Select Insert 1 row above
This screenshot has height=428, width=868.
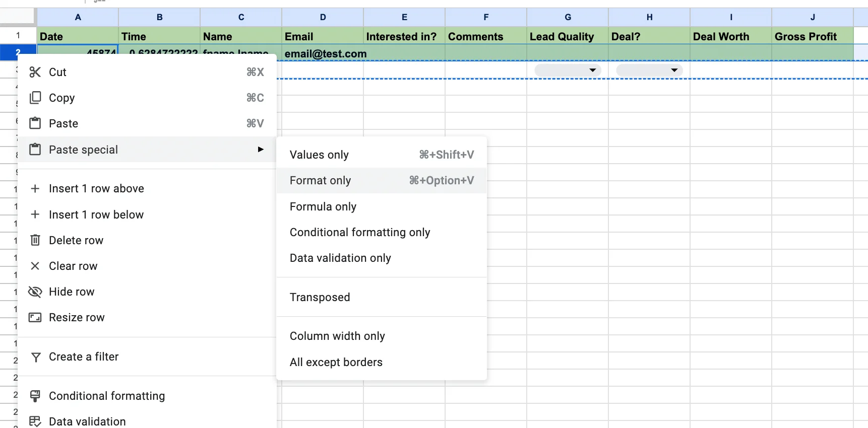coord(147,188)
